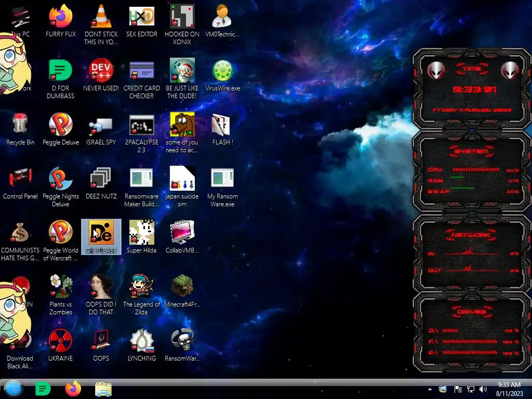This screenshot has width=532, height=399.
Task: Select the ISRAEL SPY network icon
Action: (x=101, y=126)
